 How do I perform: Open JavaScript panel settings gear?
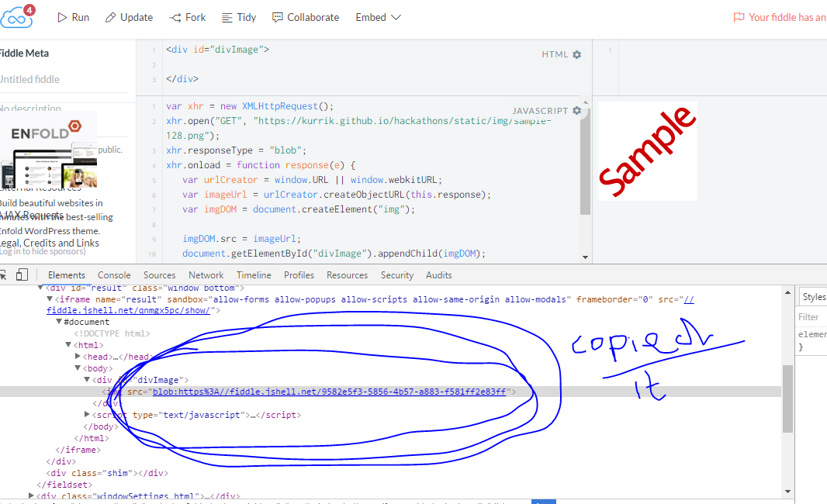(x=577, y=111)
